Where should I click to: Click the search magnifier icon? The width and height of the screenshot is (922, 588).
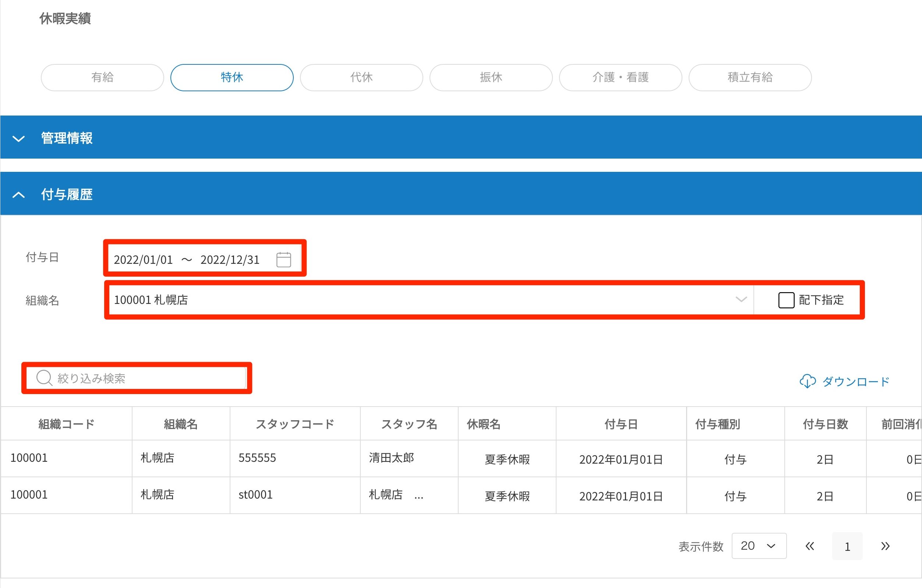coord(44,378)
